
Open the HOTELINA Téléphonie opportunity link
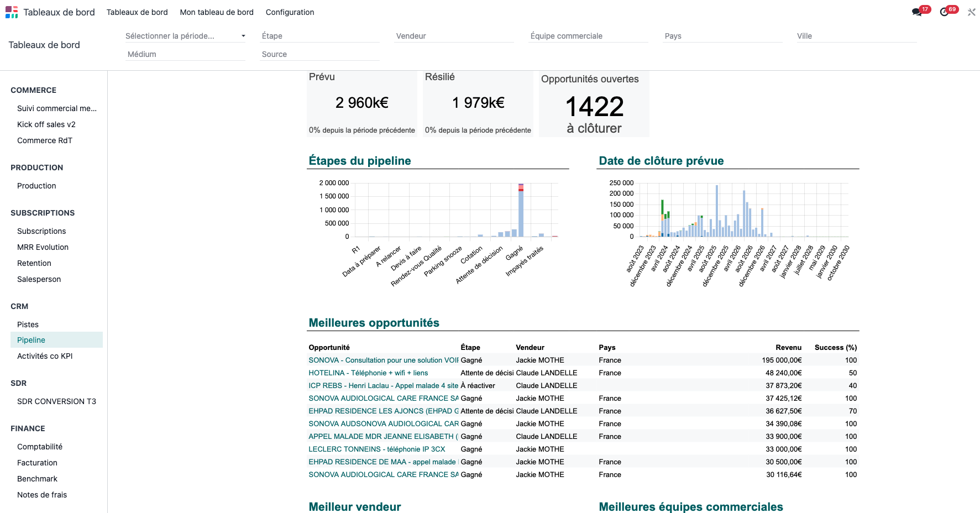(368, 373)
